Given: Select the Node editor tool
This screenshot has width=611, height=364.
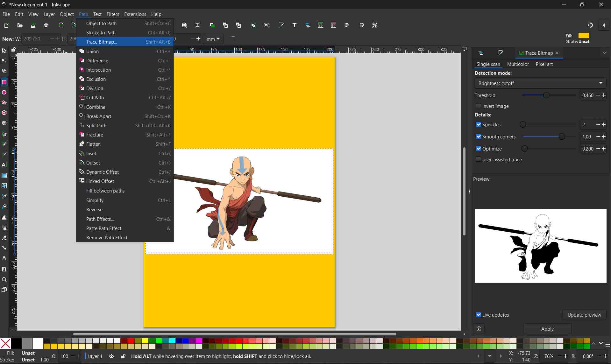Looking at the screenshot, I should [4, 60].
